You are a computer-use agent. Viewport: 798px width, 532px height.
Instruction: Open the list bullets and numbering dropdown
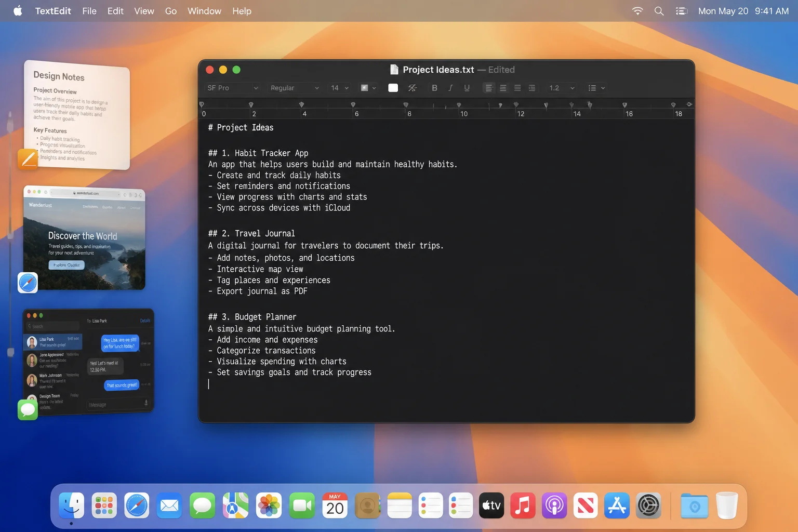click(x=596, y=88)
